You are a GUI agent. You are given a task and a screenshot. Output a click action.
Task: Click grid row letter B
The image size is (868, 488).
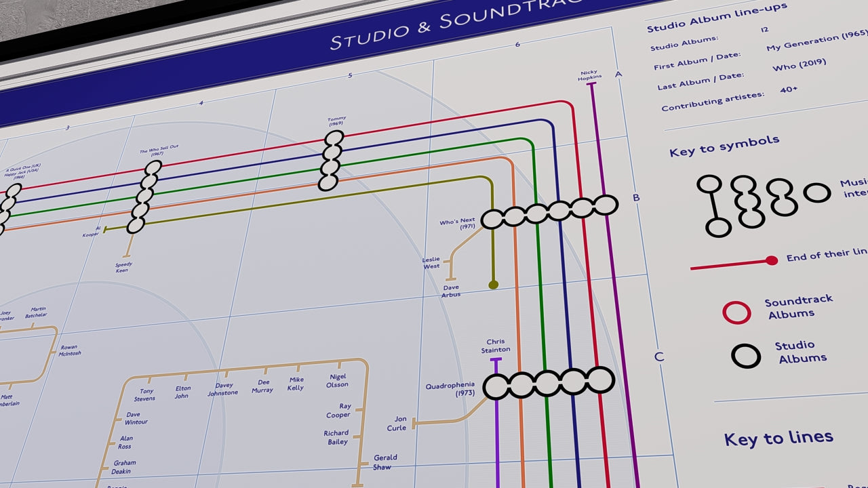point(636,198)
